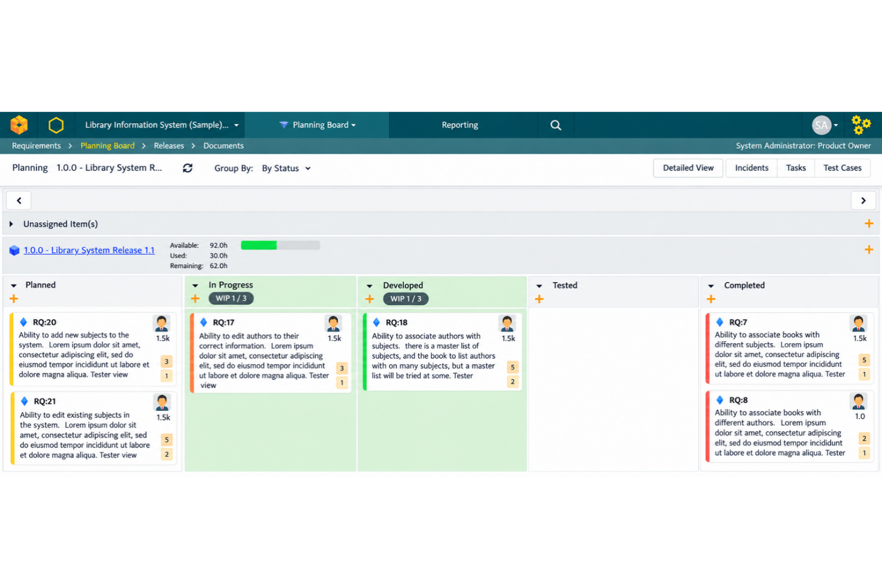Click the owner avatar on card RQ:8
This screenshot has width=882, height=588.
pos(859,402)
